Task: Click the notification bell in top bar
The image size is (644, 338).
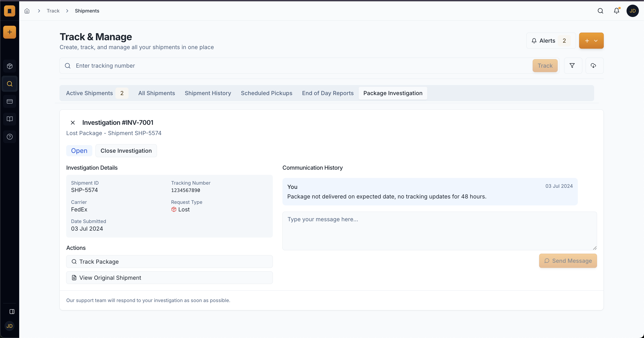Action: (616, 11)
